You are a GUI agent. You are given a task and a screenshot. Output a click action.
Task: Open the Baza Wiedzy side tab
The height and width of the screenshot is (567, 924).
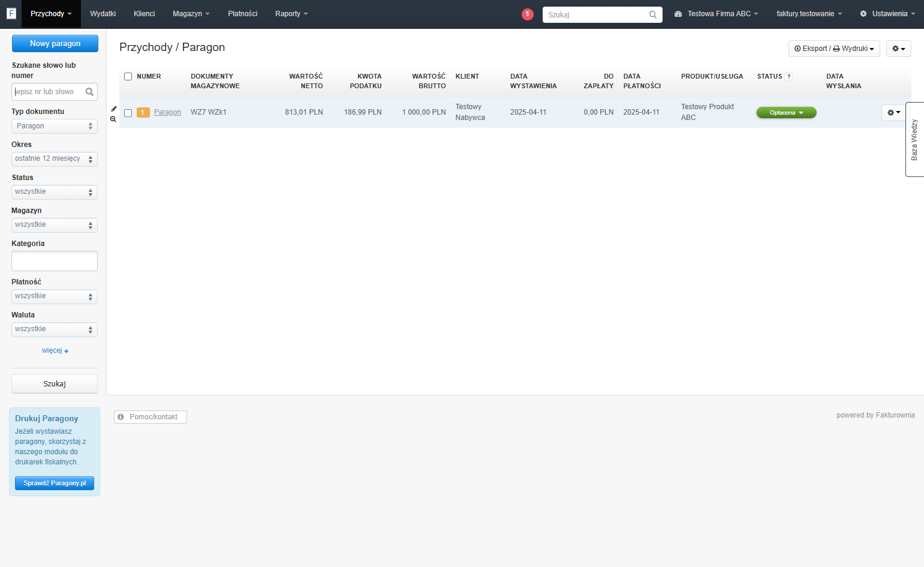click(914, 139)
